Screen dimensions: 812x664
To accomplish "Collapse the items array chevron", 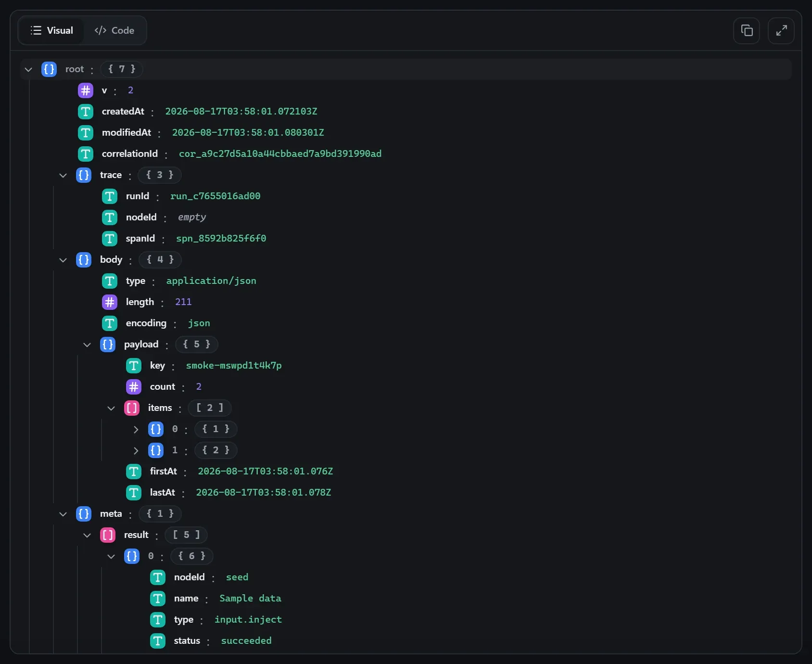I will [111, 408].
